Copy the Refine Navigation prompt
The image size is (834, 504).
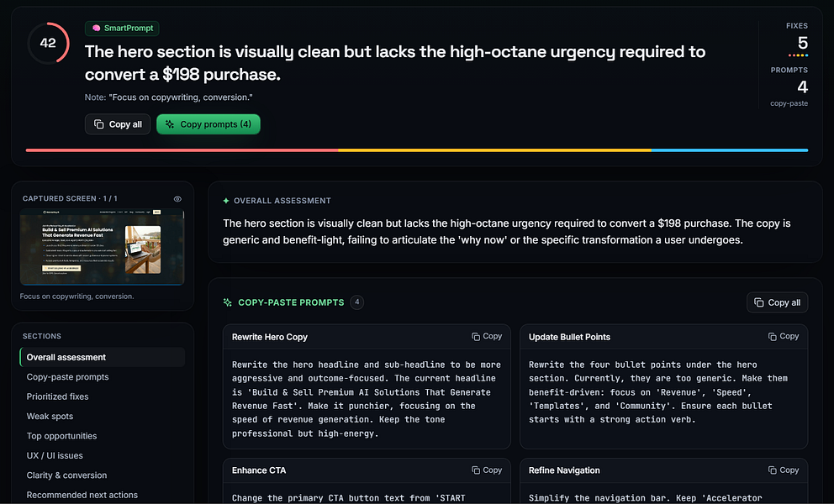tap(784, 470)
